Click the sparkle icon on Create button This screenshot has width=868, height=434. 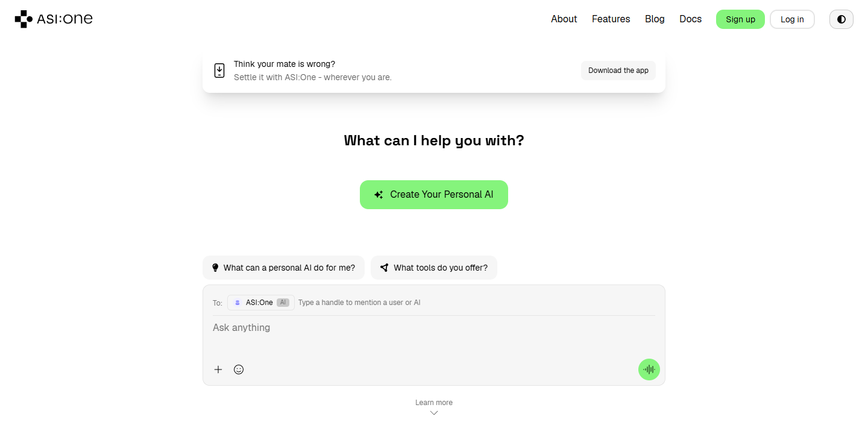(379, 195)
